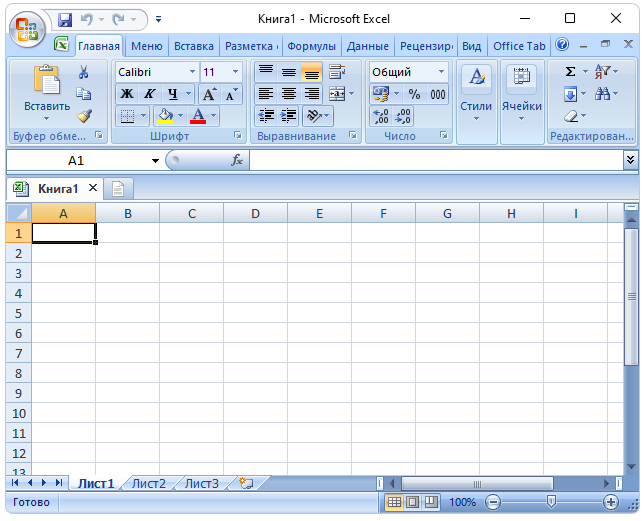The height and width of the screenshot is (521, 644).
Task: Copy selection with the copy icon
Action: coord(83,94)
